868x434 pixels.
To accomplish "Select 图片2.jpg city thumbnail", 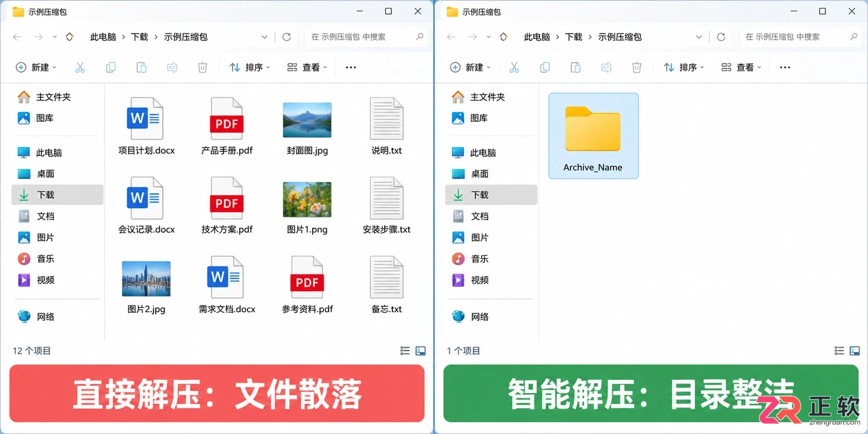I will 146,278.
